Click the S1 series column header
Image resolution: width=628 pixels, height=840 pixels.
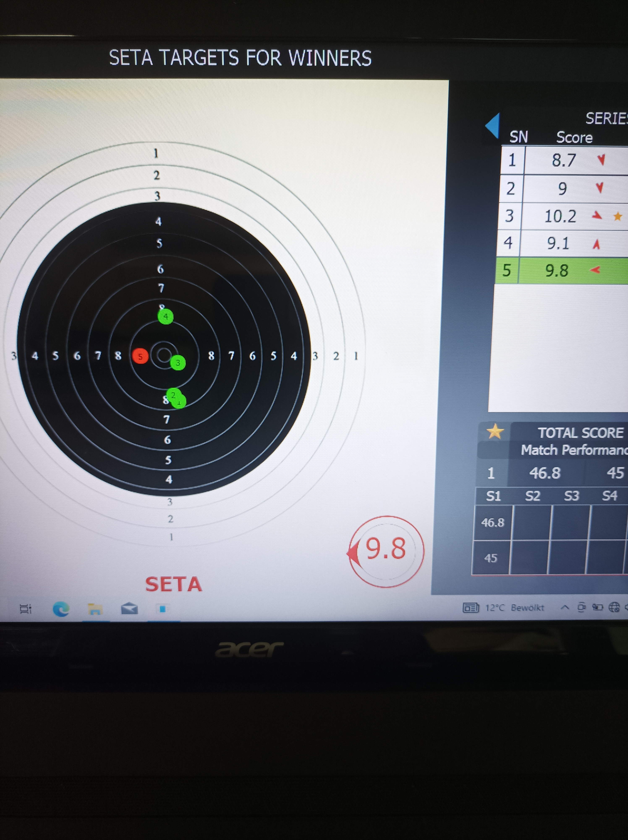[493, 496]
